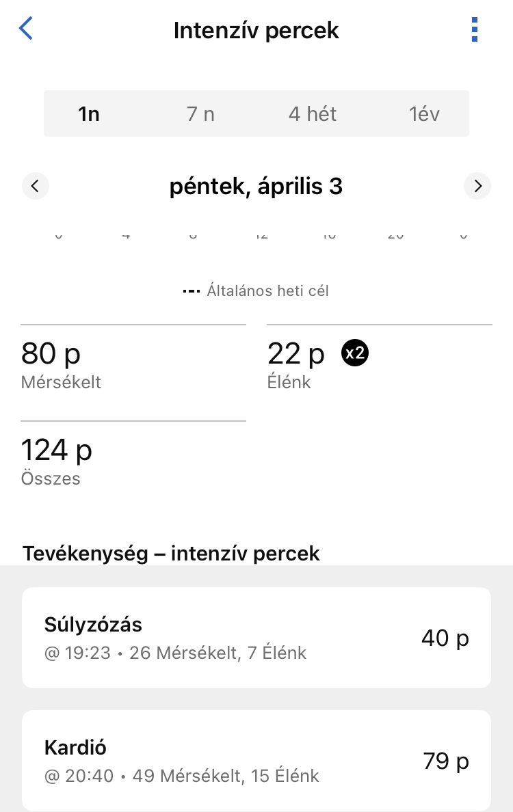Go to the next day
This screenshot has height=812, width=513.
(477, 186)
